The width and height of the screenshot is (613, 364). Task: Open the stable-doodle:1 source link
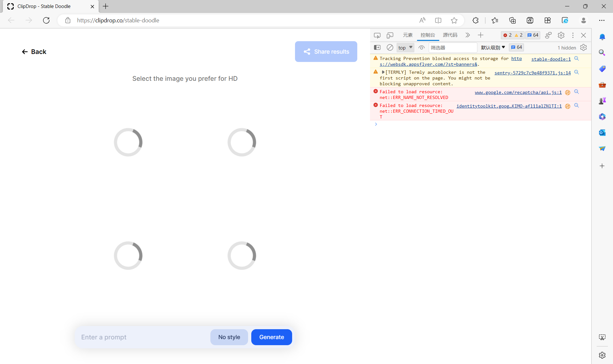[551, 59]
